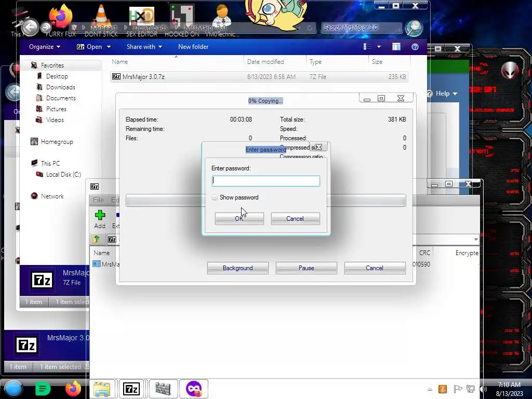Viewport: 532px width, 399px height.
Task: Open the Help question-mark icon in Explorer toolbar
Action: (x=415, y=47)
